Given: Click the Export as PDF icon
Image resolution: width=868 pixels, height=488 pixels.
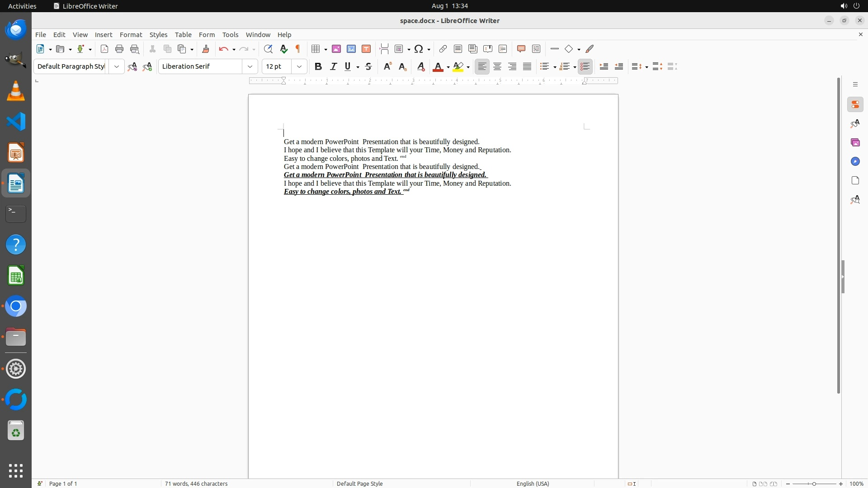Looking at the screenshot, I should (x=104, y=49).
